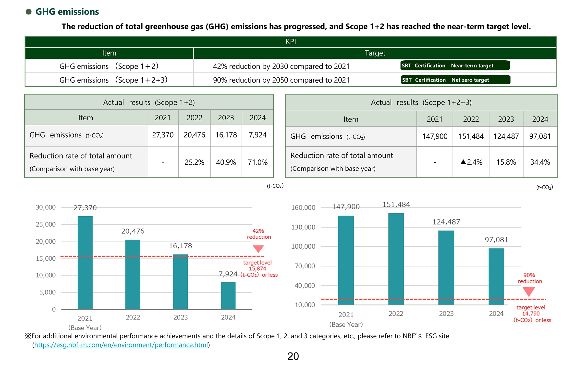Click the 34.4% reduction rate cell
This screenshot has width=588, height=365.
click(x=540, y=162)
